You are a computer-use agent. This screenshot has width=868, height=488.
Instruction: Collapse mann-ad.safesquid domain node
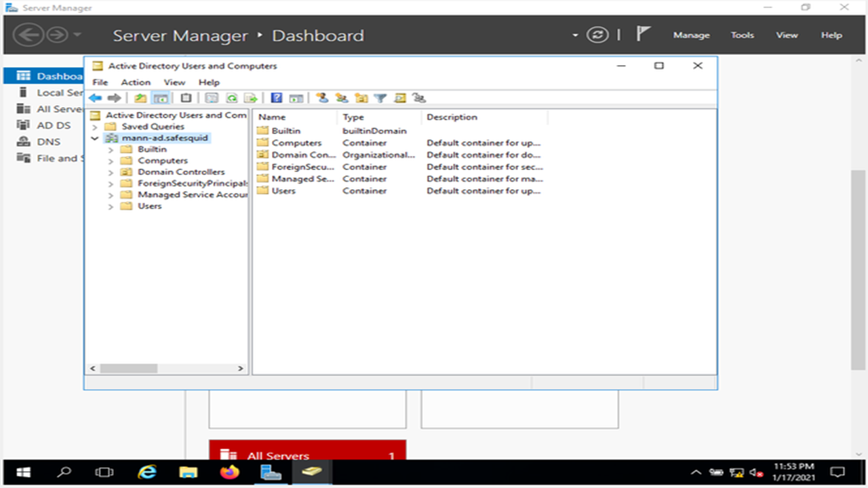94,138
